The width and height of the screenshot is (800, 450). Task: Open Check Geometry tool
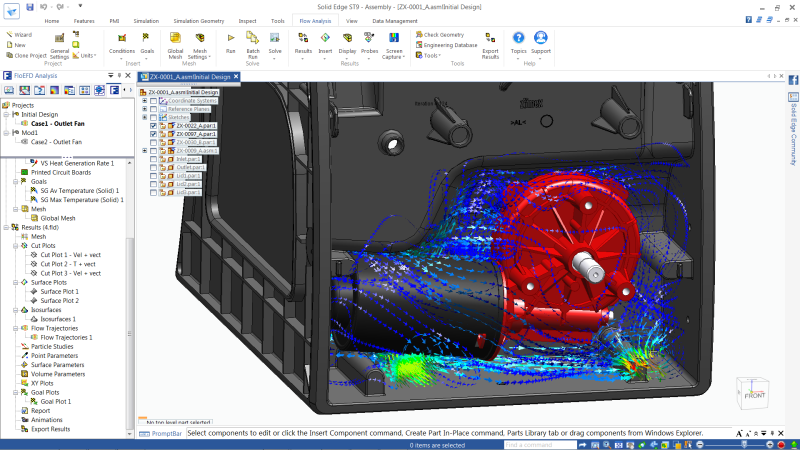point(440,35)
